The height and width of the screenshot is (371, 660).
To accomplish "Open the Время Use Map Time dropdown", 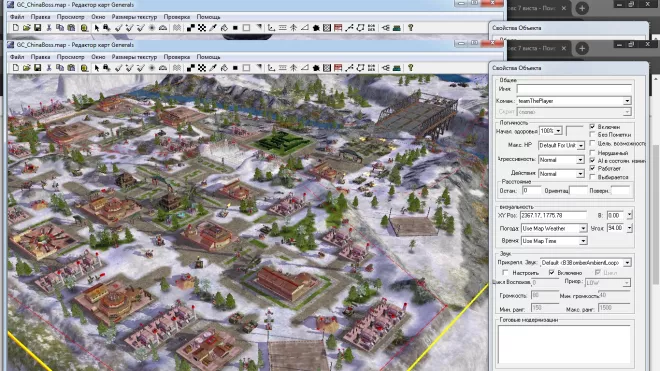I will tap(583, 241).
